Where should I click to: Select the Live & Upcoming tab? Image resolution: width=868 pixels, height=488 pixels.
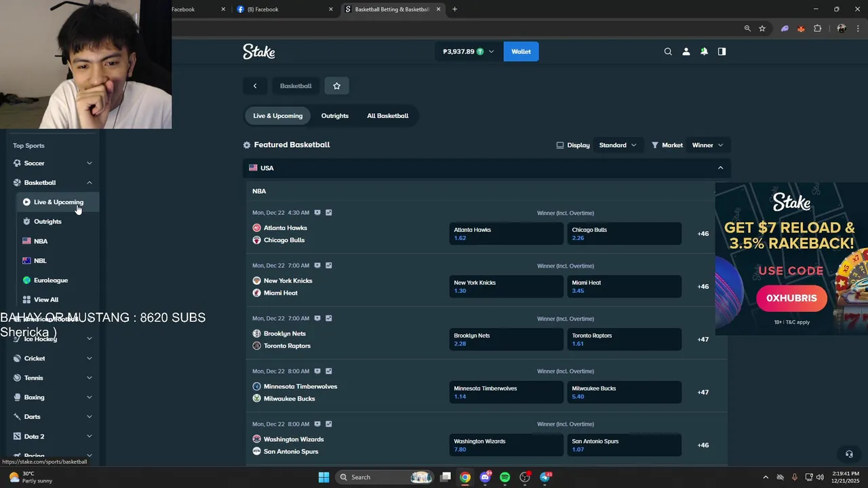point(278,116)
